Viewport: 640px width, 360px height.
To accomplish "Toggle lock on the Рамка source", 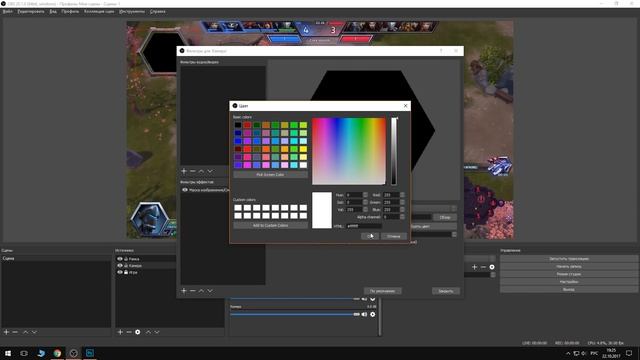I will click(x=126, y=259).
